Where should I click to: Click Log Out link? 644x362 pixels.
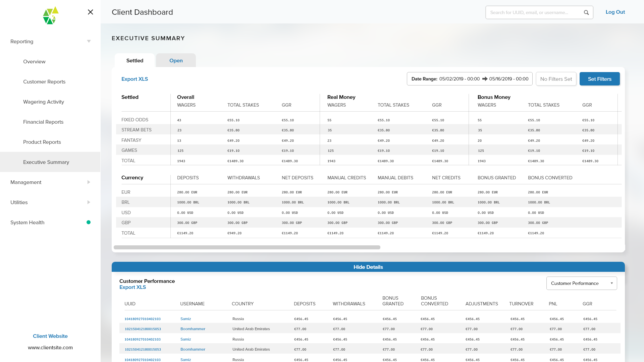(x=615, y=12)
